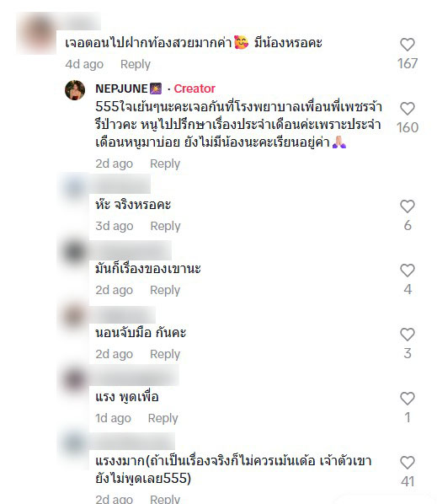This screenshot has height=504, width=437.
Task: Tap heart on comment with 1 like
Action: 408,399
